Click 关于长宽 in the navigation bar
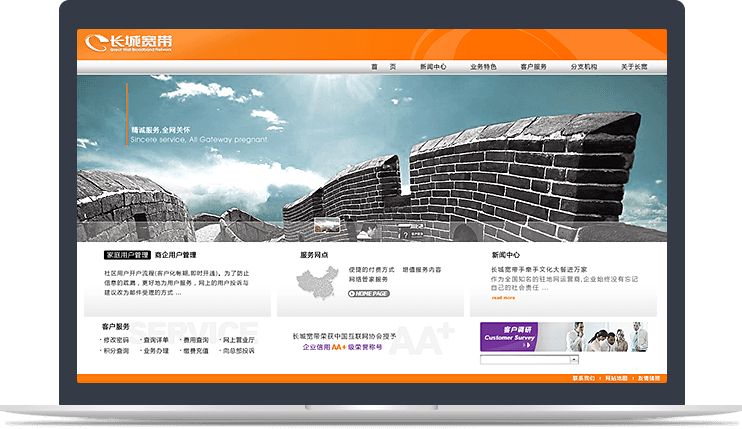 (x=634, y=67)
